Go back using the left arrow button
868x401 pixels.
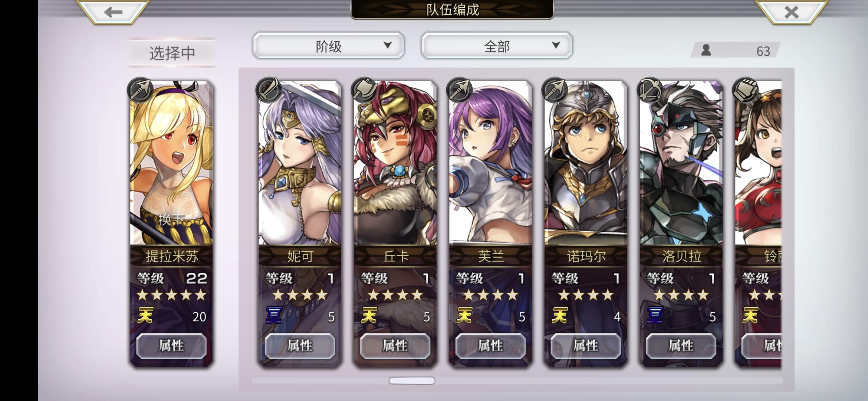[x=113, y=12]
